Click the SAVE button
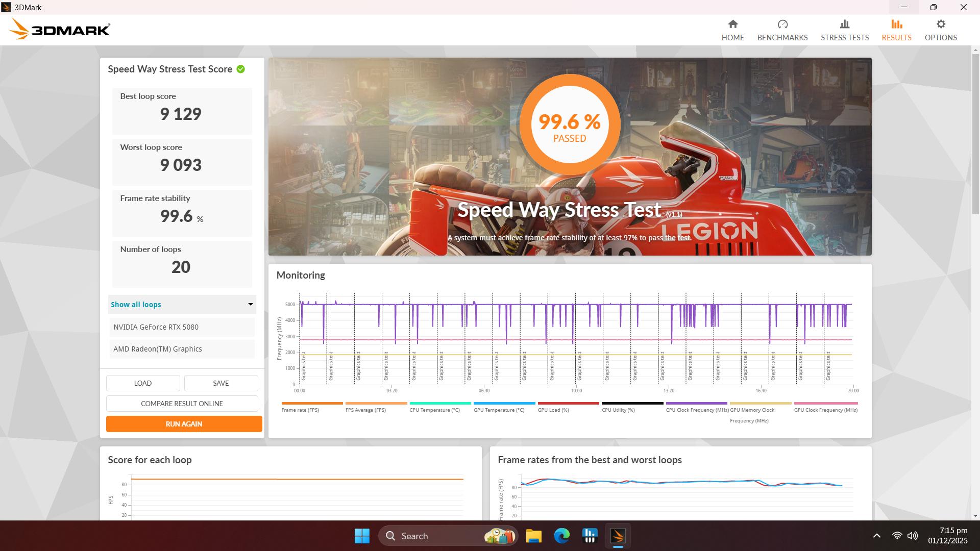The image size is (980, 551). (x=221, y=383)
